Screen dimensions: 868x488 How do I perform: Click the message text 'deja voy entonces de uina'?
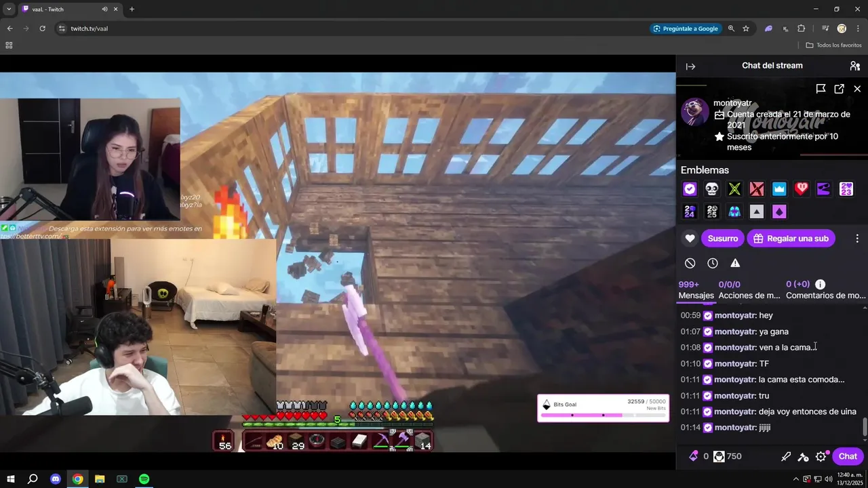tap(808, 411)
